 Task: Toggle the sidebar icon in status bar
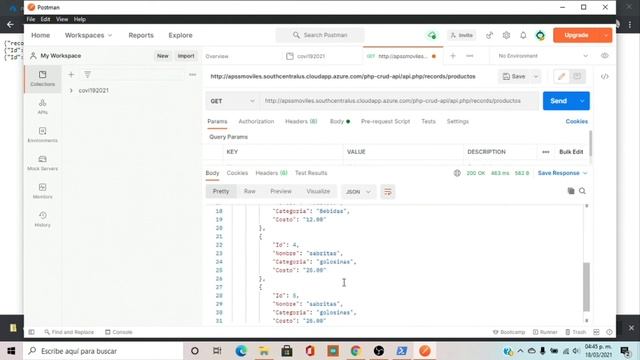click(x=31, y=332)
